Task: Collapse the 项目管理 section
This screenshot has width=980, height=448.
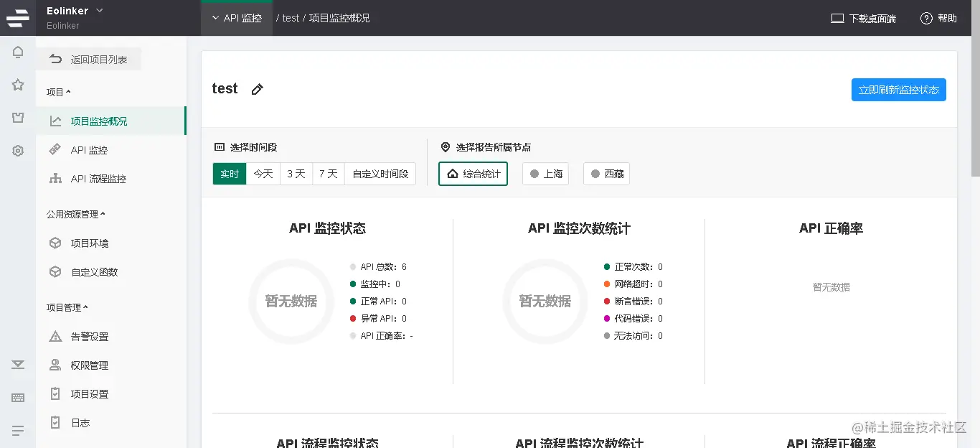Action: tap(67, 307)
